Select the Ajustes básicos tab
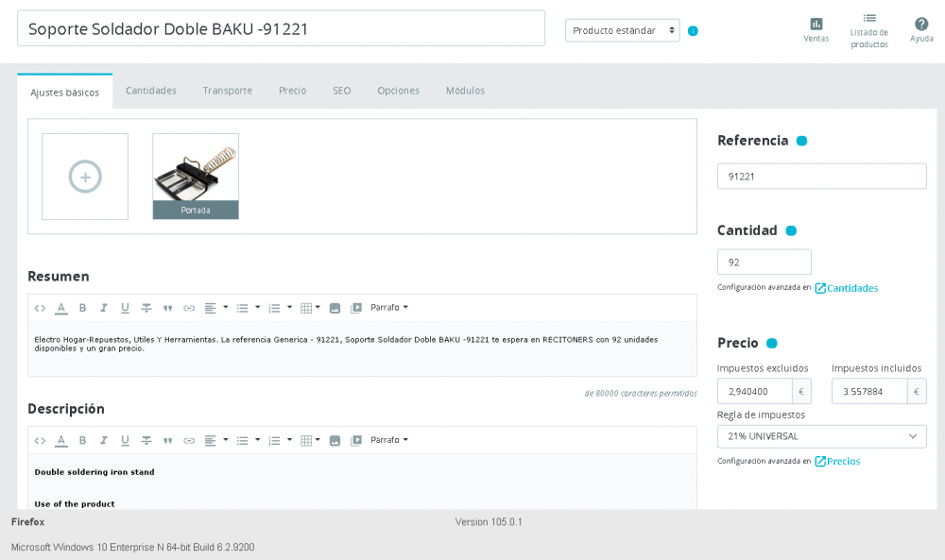Image resolution: width=945 pixels, height=560 pixels. point(64,93)
